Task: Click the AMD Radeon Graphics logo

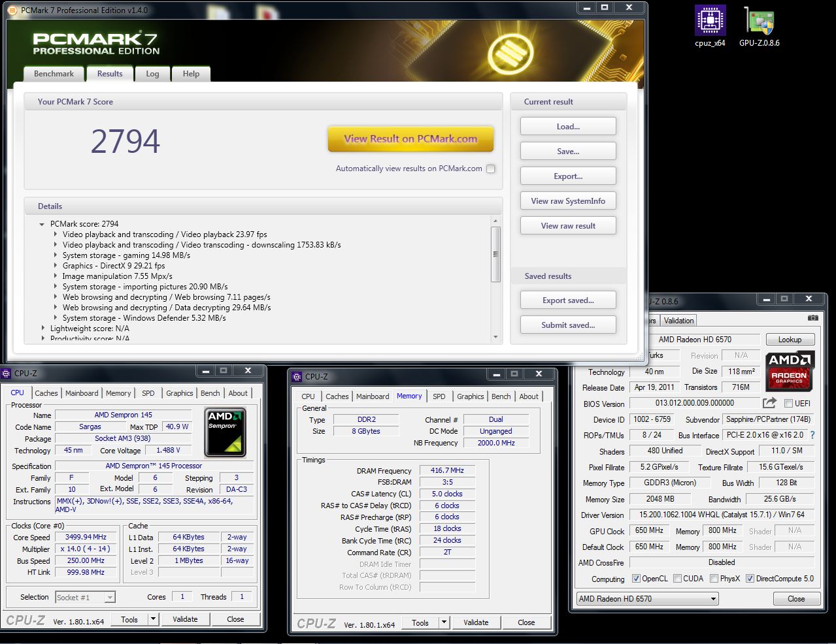Action: (790, 371)
